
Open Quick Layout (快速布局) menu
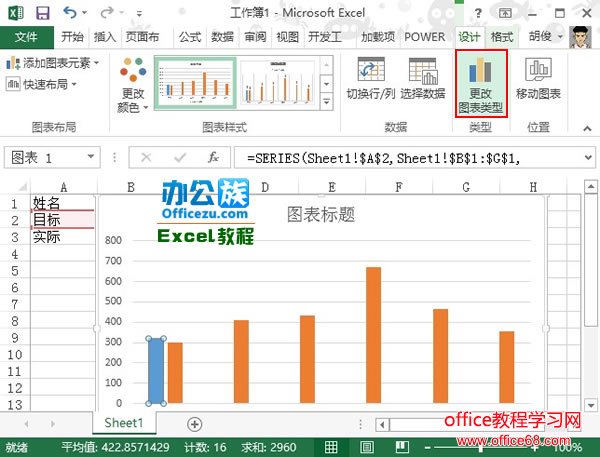[x=41, y=83]
